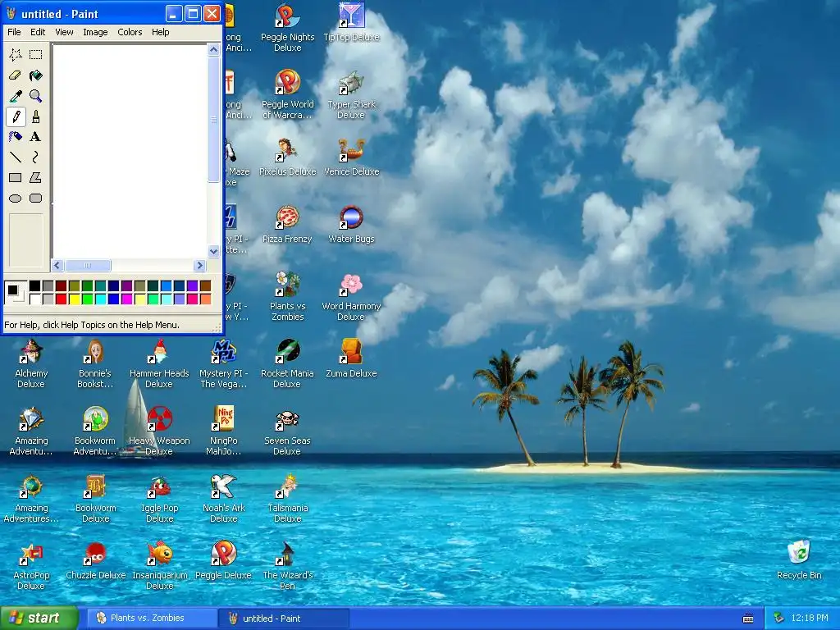
Task: Select the Rocket Mania Deluxe icon
Action: tap(288, 363)
